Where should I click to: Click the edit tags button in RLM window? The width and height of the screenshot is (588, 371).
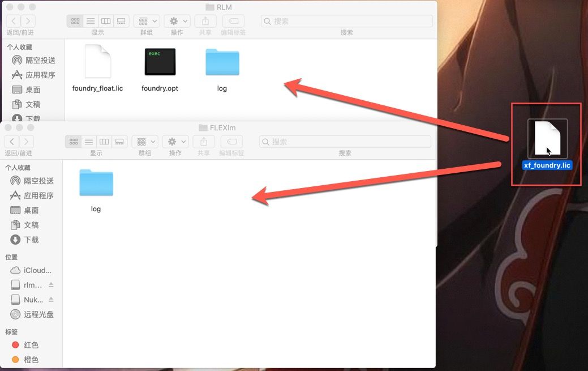pos(233,21)
